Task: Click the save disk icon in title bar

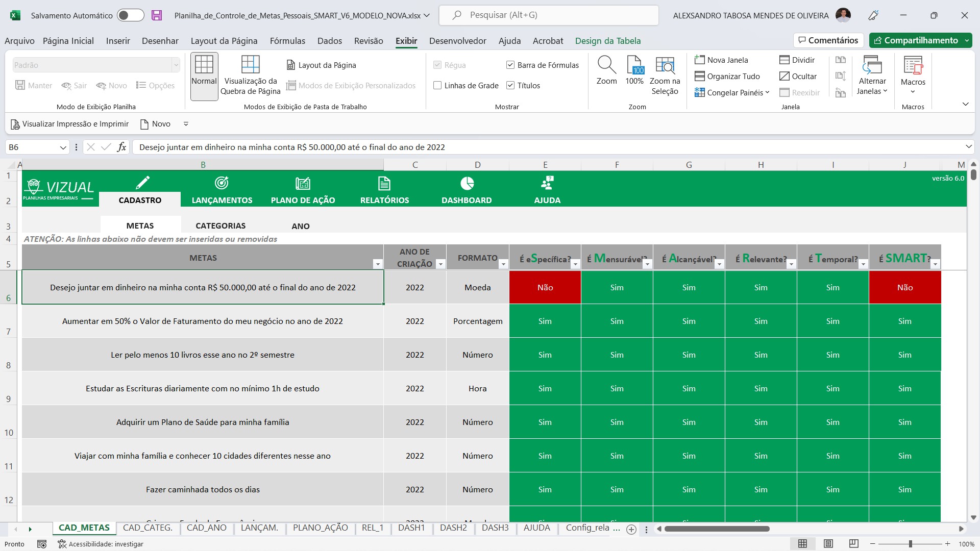Action: (x=157, y=15)
